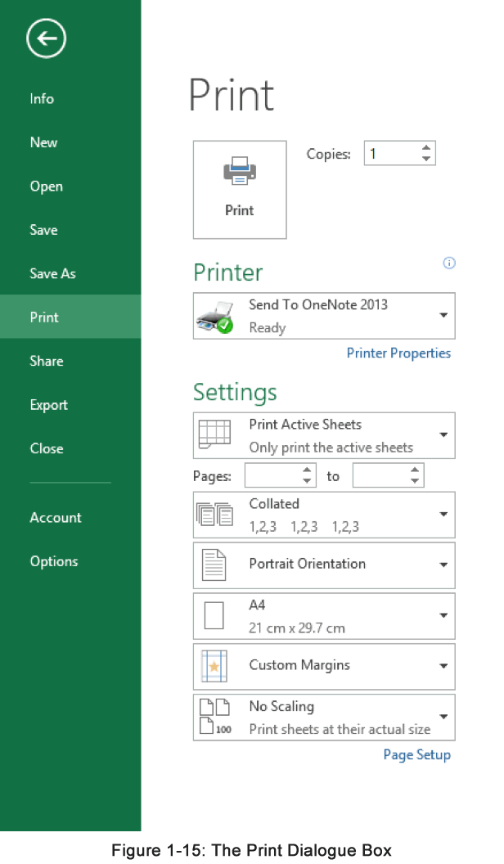
Task: Click the No Scaling icon
Action: [214, 717]
